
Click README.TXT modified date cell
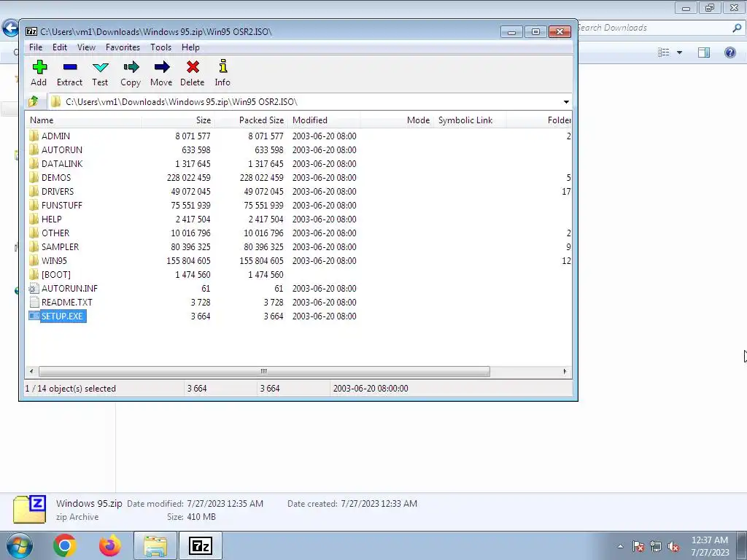tap(325, 303)
